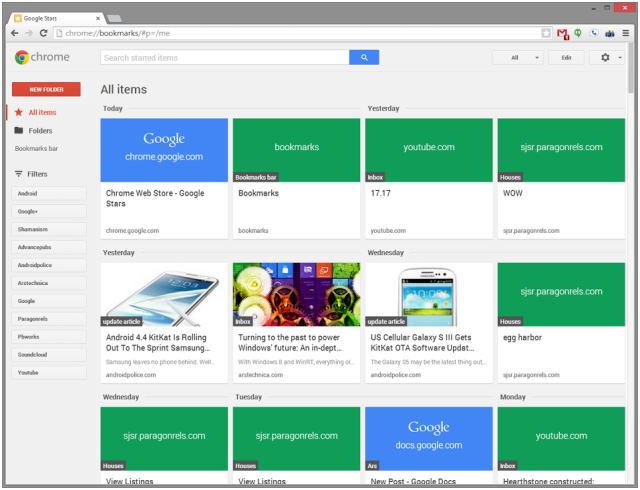Open the Galaxy Note tablet thumbnail
Image resolution: width=640 pixels, height=490 pixels.
click(164, 294)
